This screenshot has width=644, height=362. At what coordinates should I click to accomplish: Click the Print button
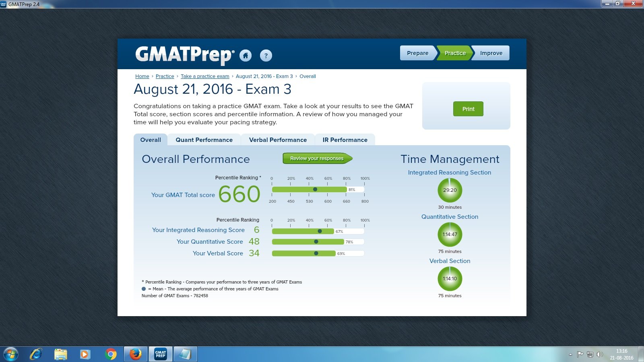pyautogui.click(x=468, y=109)
